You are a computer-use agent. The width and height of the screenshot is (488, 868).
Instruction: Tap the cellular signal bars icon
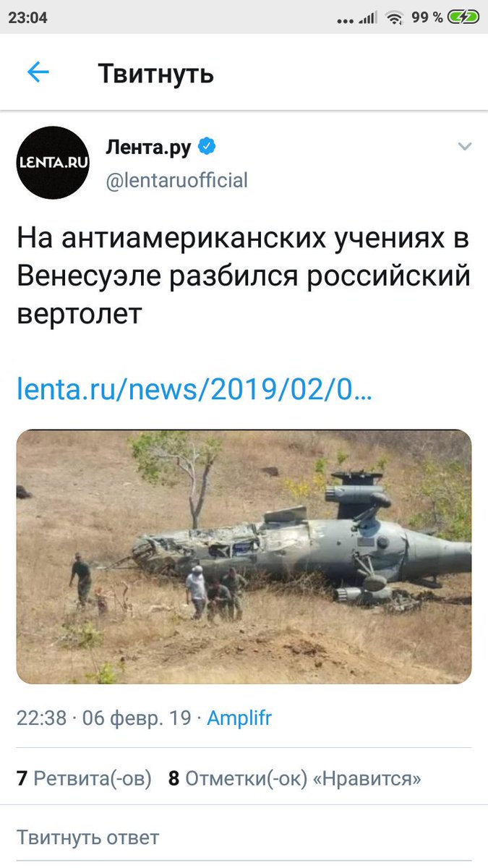[x=367, y=18]
